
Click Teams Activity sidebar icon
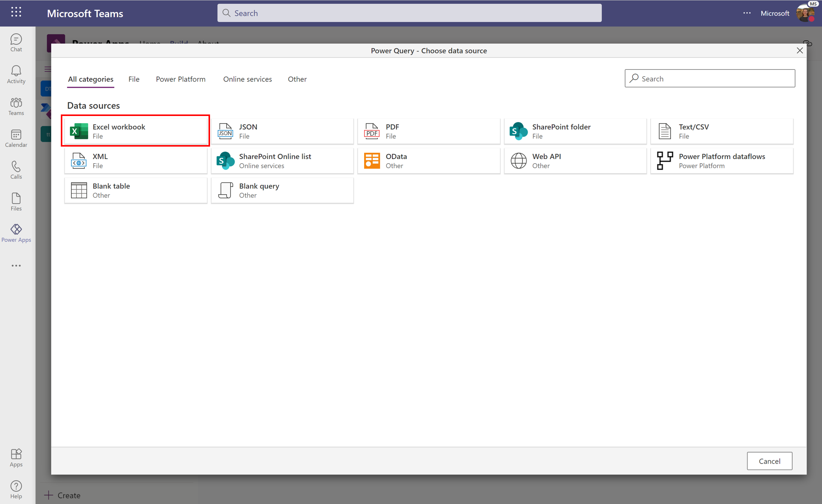[x=16, y=74]
